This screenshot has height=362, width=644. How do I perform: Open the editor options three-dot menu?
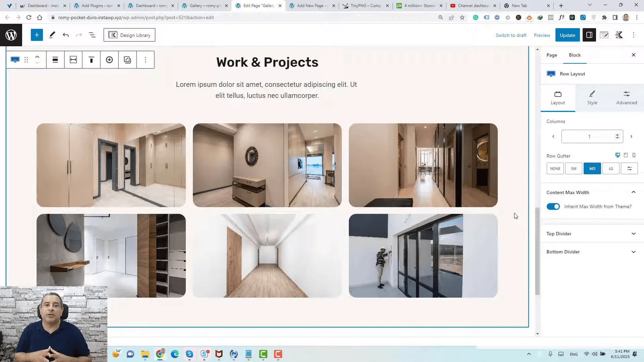[x=634, y=35]
